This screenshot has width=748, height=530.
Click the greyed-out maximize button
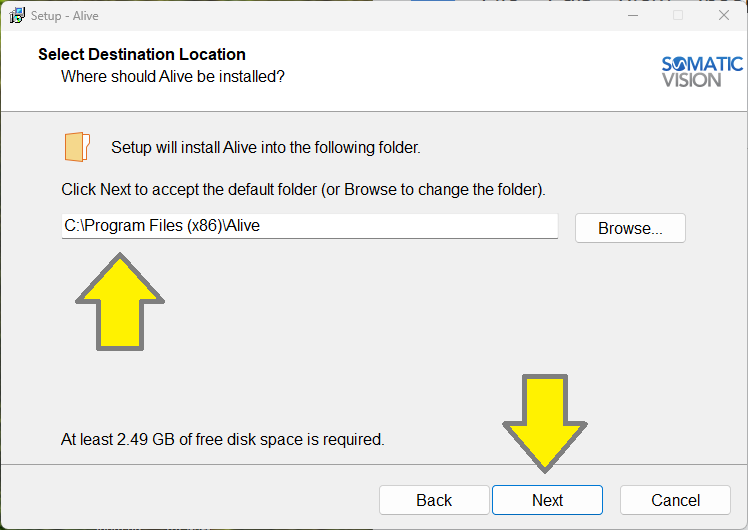click(x=678, y=16)
